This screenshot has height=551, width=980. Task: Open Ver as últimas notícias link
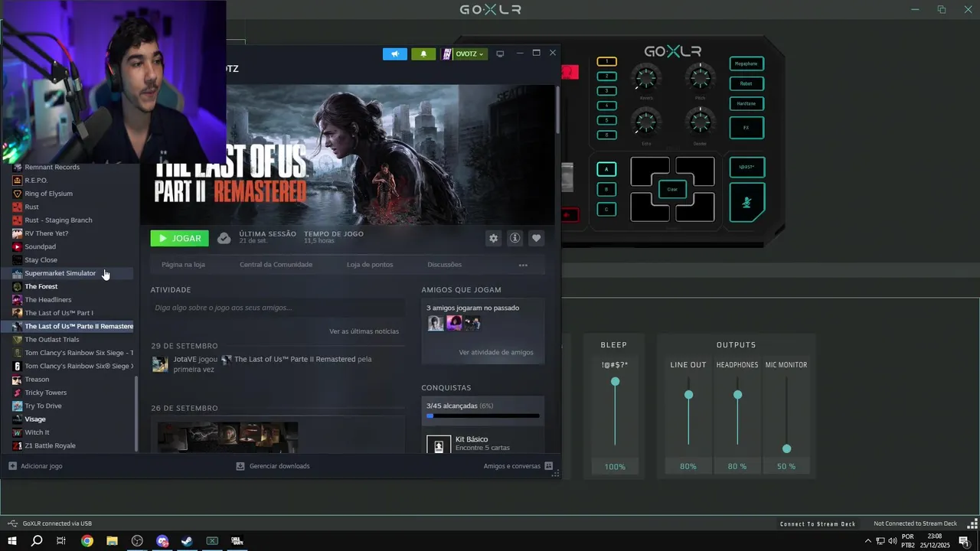coord(364,331)
